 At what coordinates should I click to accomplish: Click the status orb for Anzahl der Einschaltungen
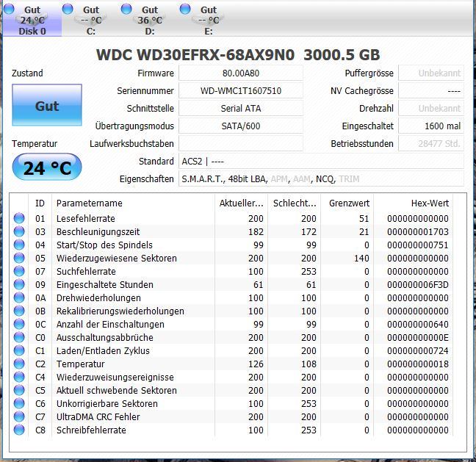(x=19, y=324)
